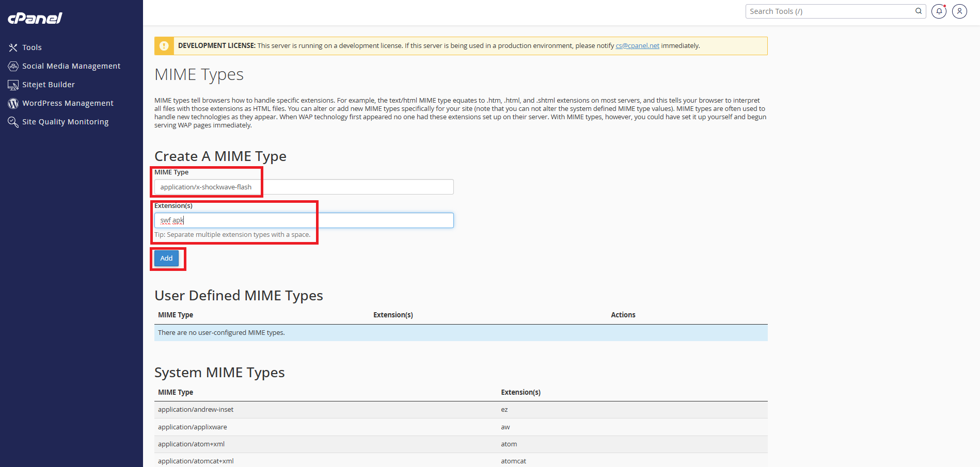Click the Sitejet Builder sidebar icon

coord(13,85)
